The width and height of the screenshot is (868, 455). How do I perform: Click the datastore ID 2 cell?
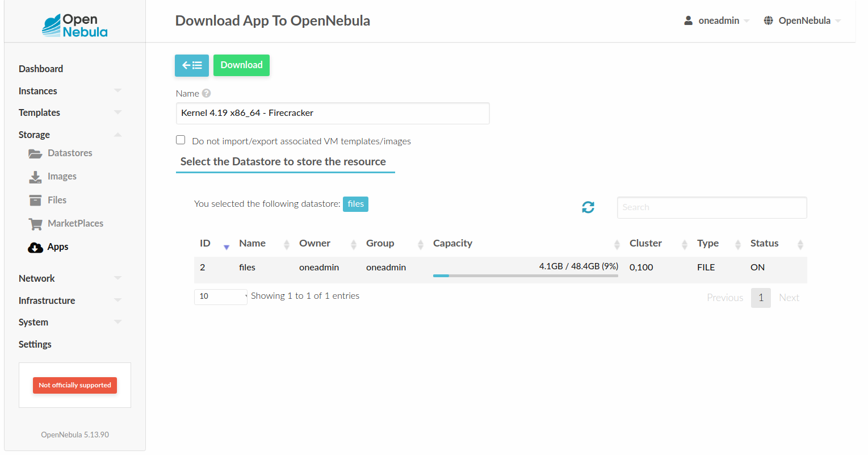click(203, 268)
